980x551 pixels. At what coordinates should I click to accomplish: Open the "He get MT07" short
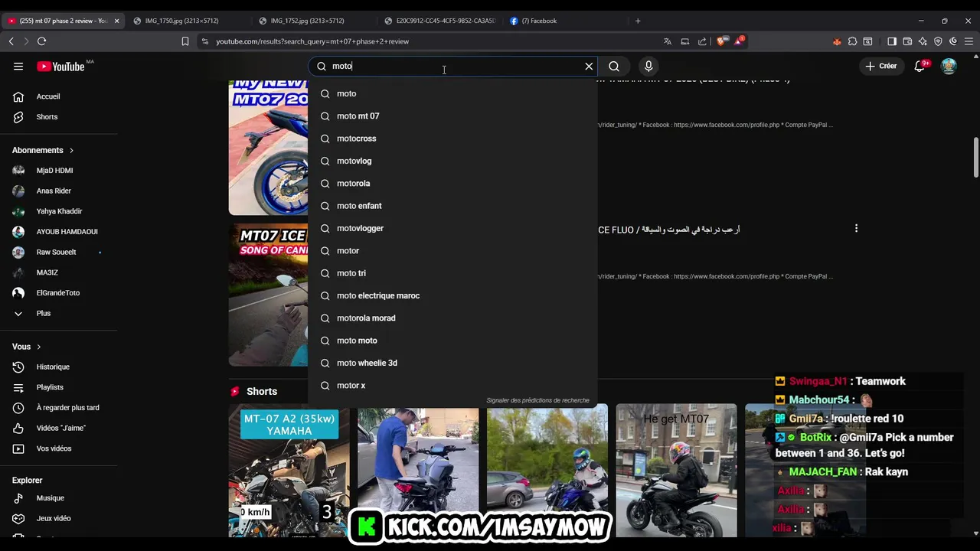point(676,470)
